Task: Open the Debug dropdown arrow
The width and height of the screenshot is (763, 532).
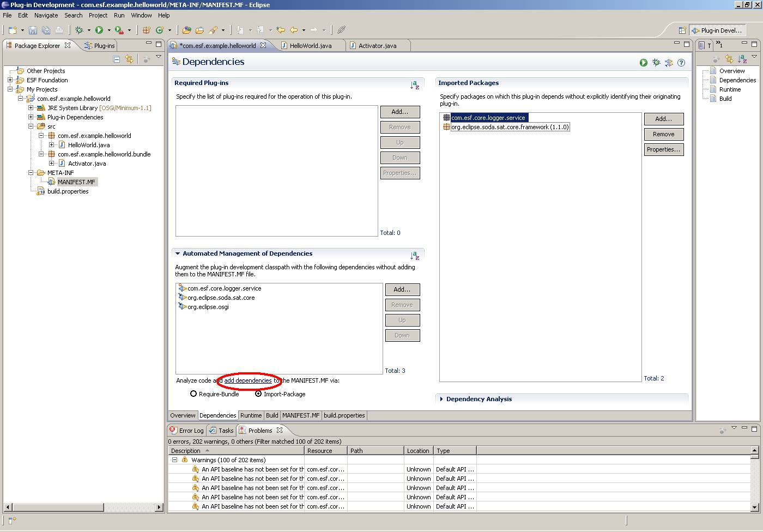Action: click(89, 31)
